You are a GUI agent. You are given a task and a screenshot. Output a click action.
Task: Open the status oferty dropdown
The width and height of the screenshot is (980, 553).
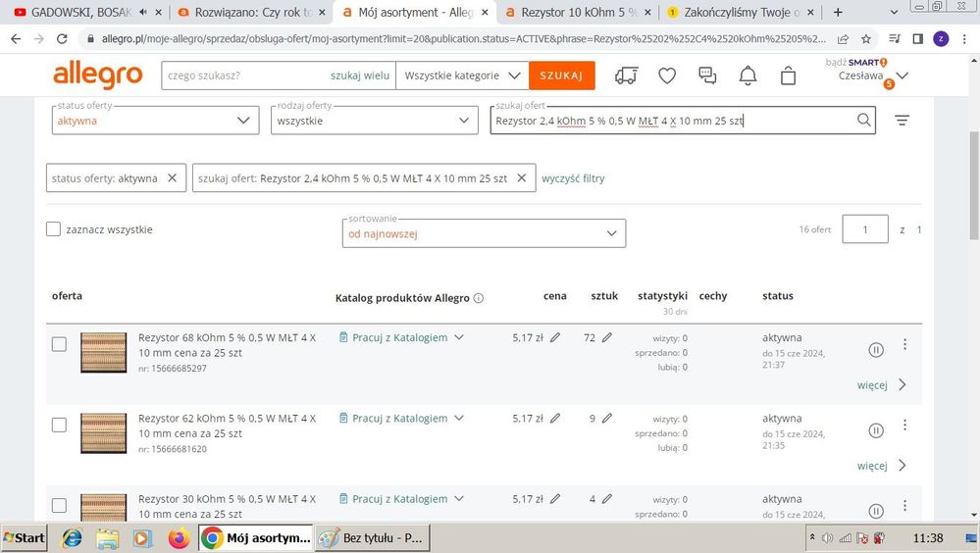coord(155,120)
